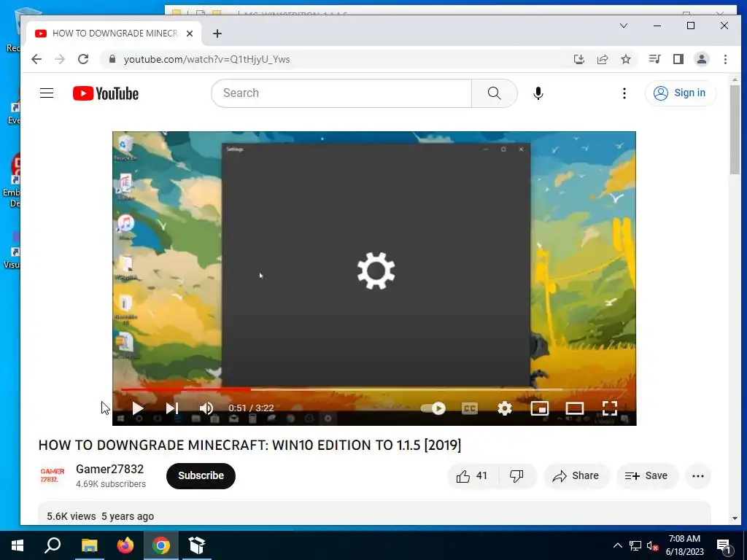Like the video with thumbs up
Screen dimensions: 747x560
[472, 475]
